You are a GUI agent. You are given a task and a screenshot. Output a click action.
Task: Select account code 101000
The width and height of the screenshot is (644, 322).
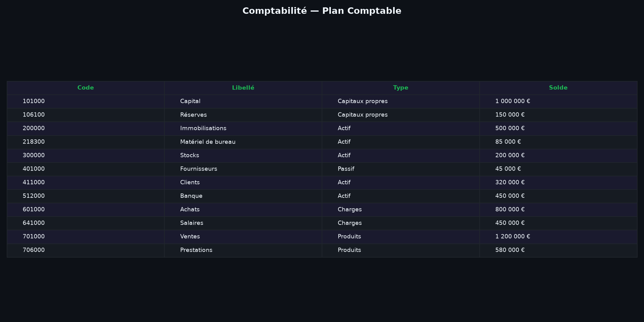(34, 101)
